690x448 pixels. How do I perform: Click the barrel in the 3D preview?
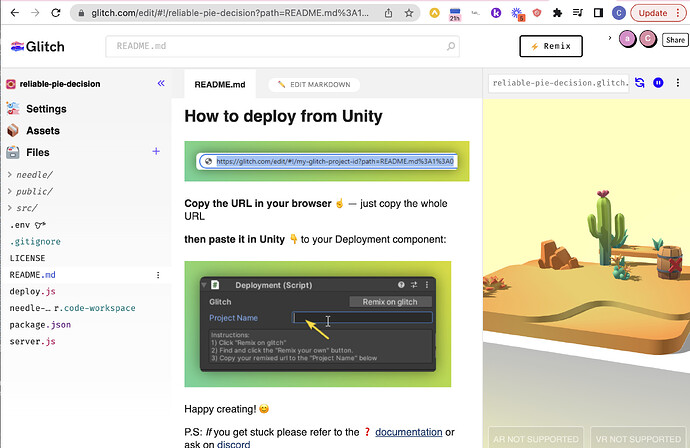(669, 262)
